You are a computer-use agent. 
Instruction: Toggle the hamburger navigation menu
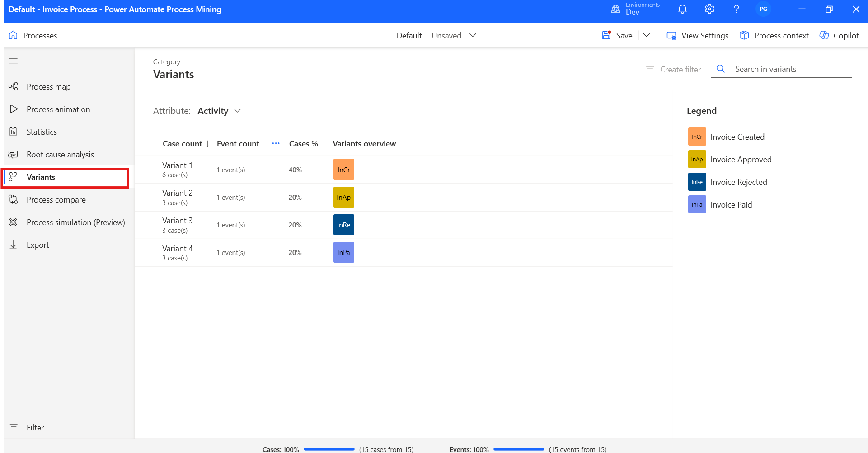coord(13,61)
